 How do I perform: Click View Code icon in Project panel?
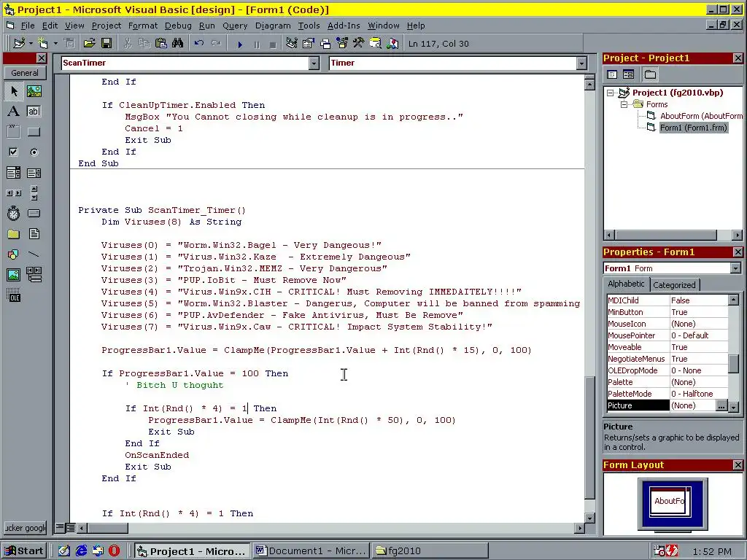point(612,74)
